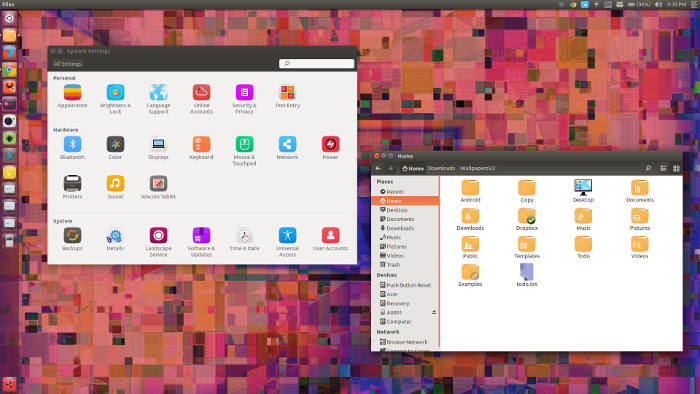Open Time & Date settings
Image resolution: width=700 pixels, height=394 pixels.
pos(244,239)
